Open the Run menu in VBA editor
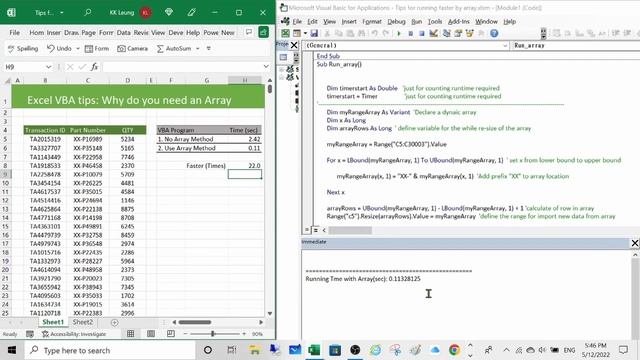This screenshot has width=640, height=360. click(x=416, y=22)
